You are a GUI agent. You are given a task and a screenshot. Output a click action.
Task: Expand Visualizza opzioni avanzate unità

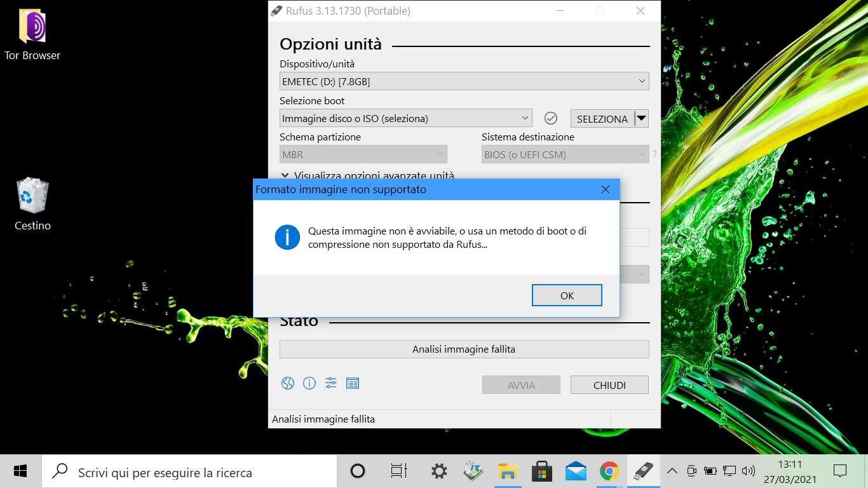tap(367, 175)
